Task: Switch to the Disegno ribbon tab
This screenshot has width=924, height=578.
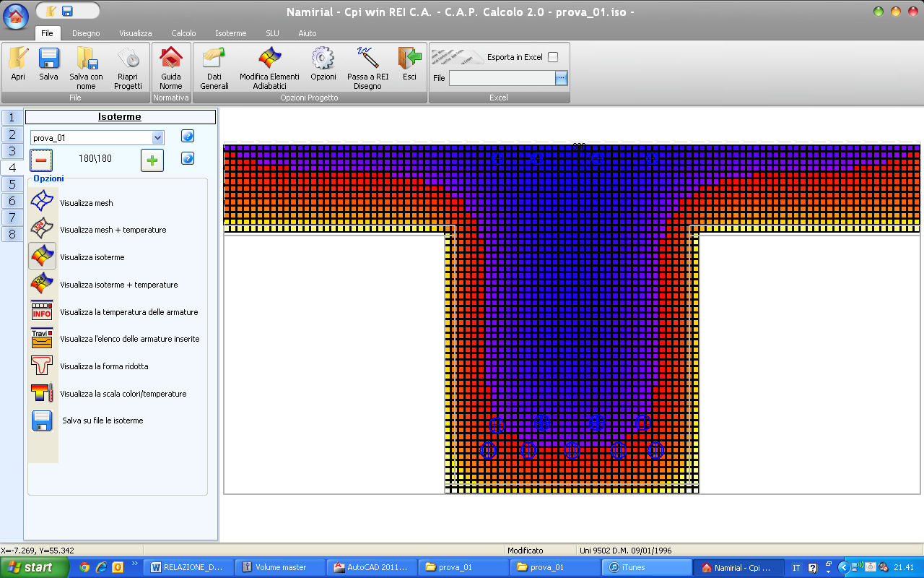Action: (x=86, y=33)
